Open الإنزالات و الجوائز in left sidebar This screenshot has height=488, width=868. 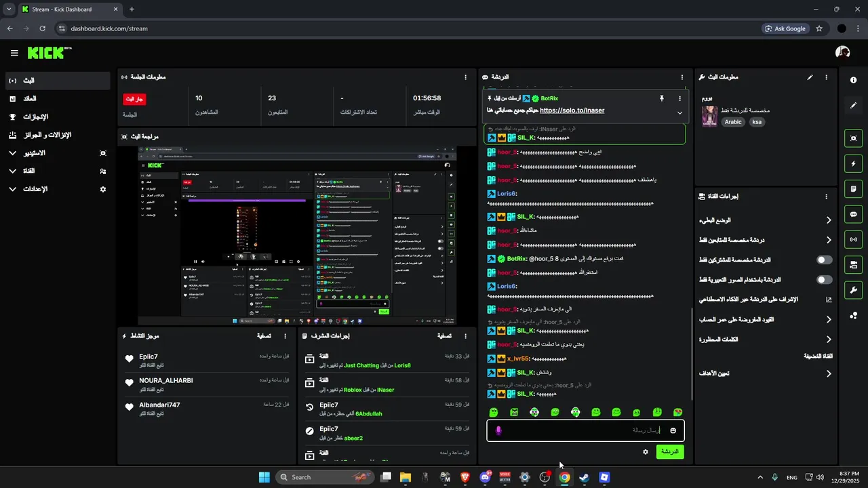[x=58, y=135]
